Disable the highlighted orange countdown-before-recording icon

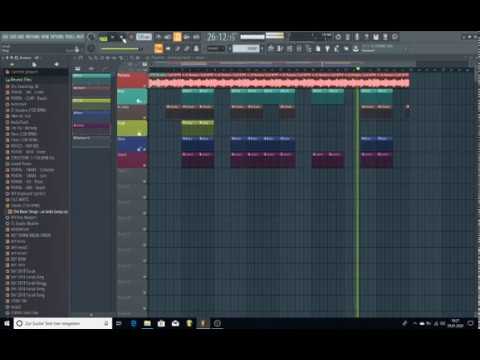point(177,37)
